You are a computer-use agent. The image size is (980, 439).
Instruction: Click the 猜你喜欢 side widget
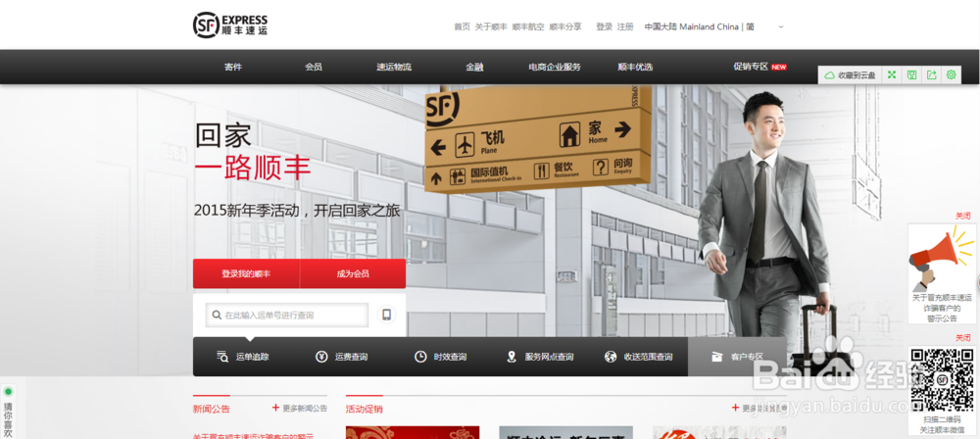8,413
